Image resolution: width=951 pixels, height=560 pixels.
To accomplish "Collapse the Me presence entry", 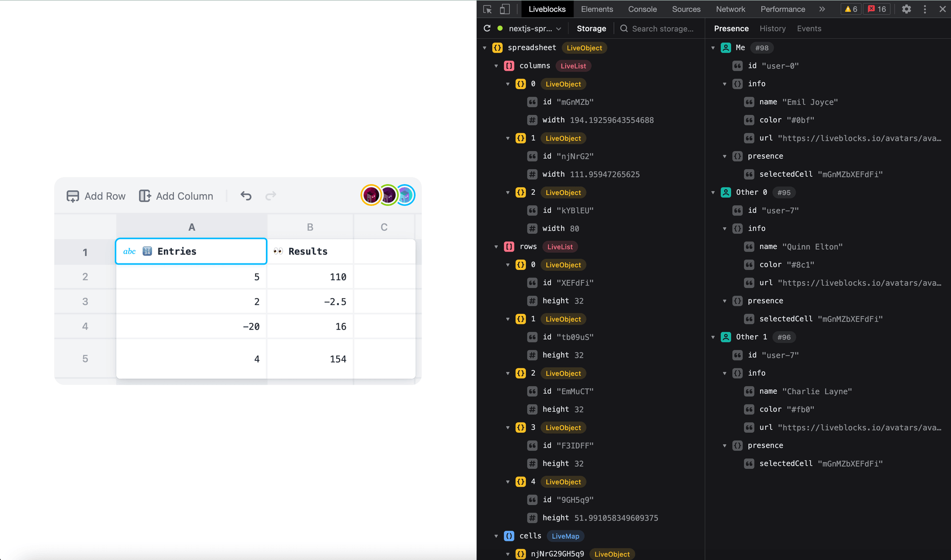I will [713, 48].
